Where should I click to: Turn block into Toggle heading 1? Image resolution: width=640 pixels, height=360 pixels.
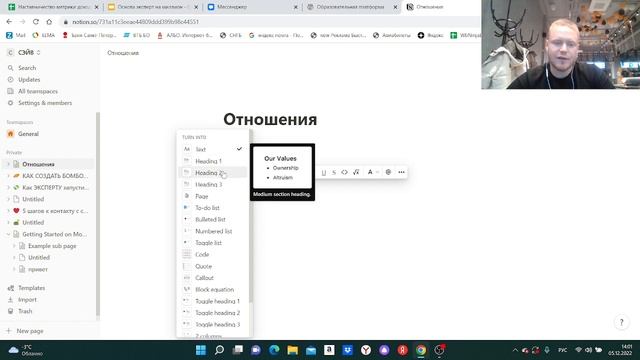(x=213, y=301)
